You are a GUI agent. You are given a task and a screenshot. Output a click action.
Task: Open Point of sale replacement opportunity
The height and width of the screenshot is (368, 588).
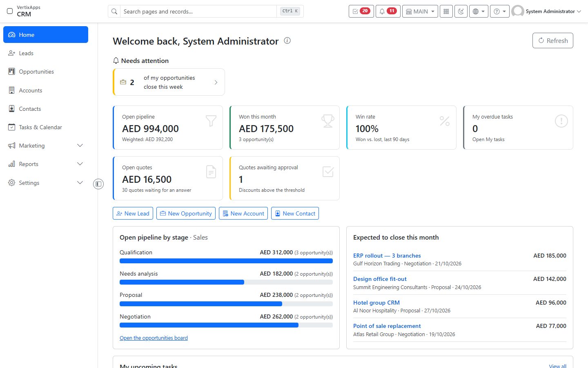(x=387, y=326)
